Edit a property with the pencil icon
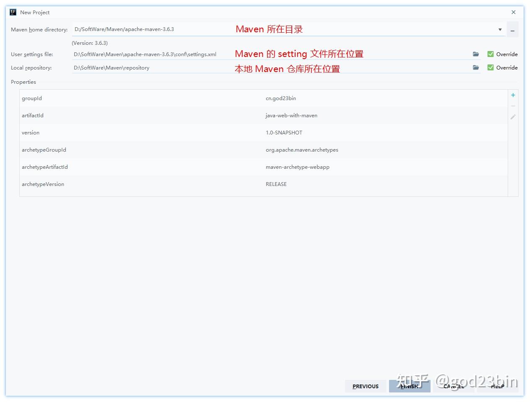The height and width of the screenshot is (405, 532). pos(513,117)
